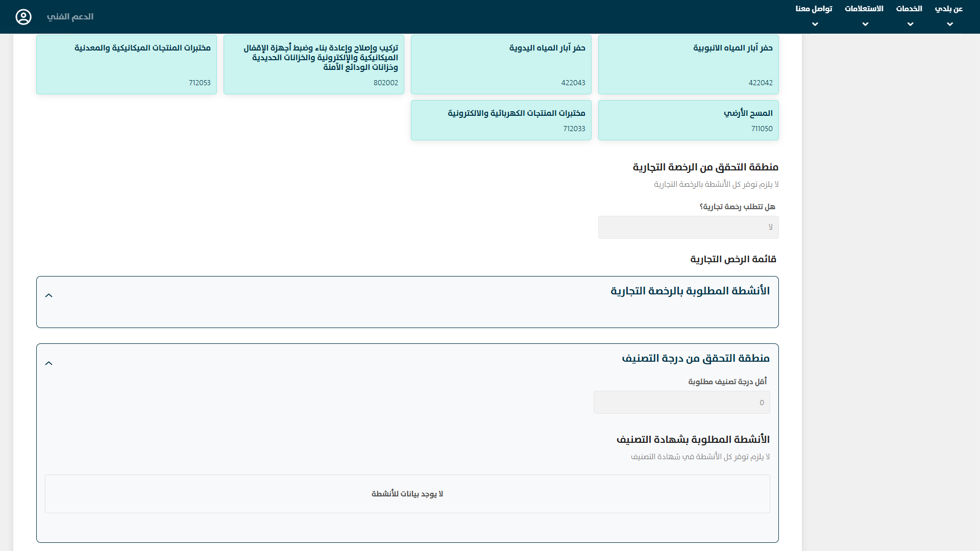Collapse the الأنشطة المطلوبة بالرخصة التجارية panel
The image size is (980, 551).
(49, 296)
